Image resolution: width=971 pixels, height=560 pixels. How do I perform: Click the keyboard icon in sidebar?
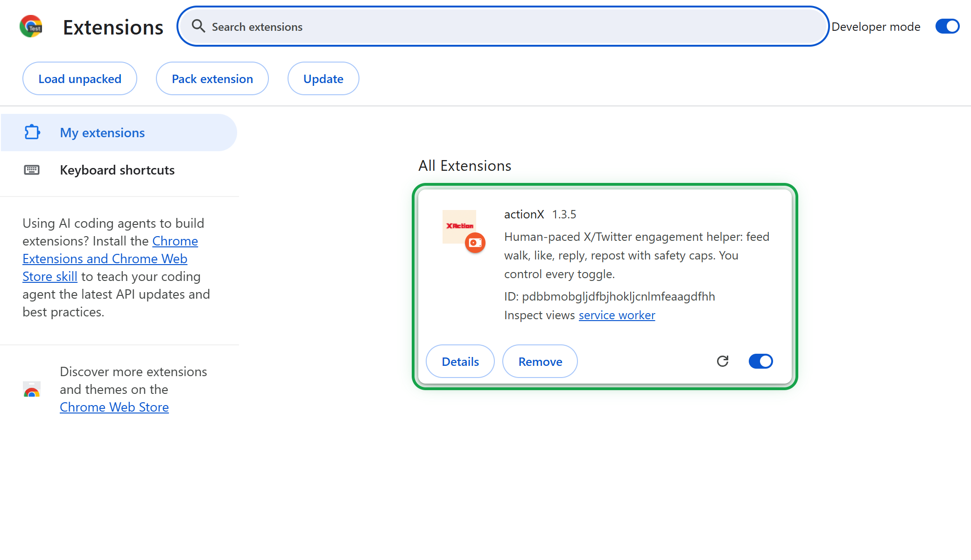coord(32,170)
